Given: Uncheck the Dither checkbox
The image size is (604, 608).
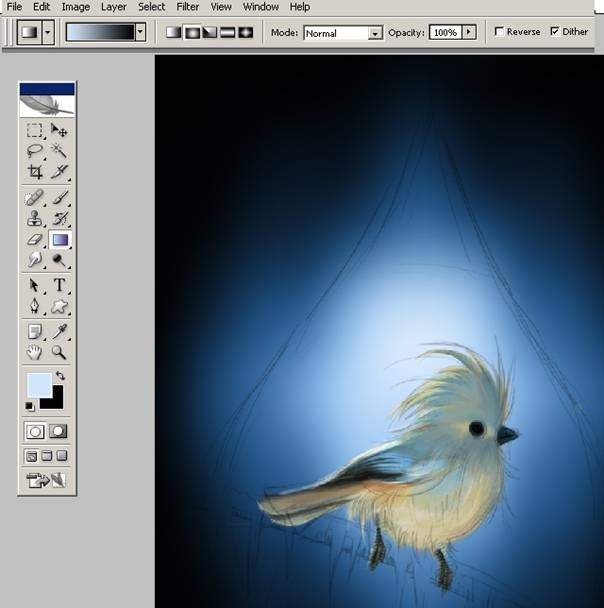Looking at the screenshot, I should point(555,31).
